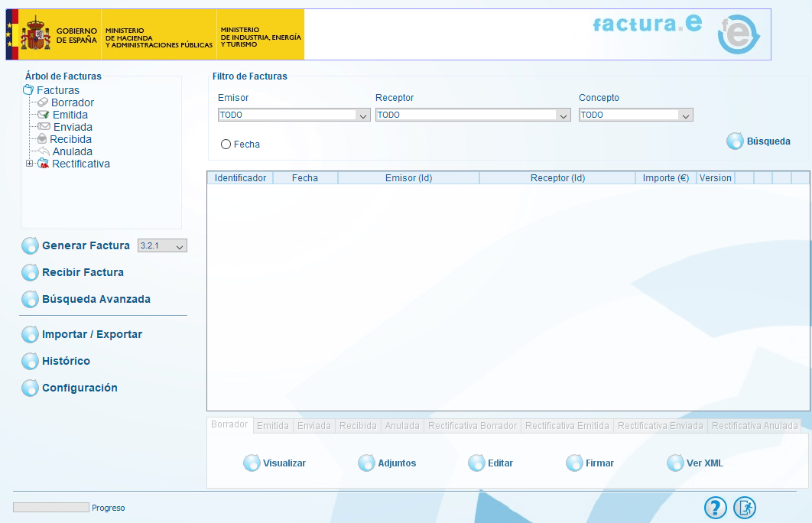Screen dimensions: 812x523
Task: Click the Firmar round icon
Action: coord(574,463)
